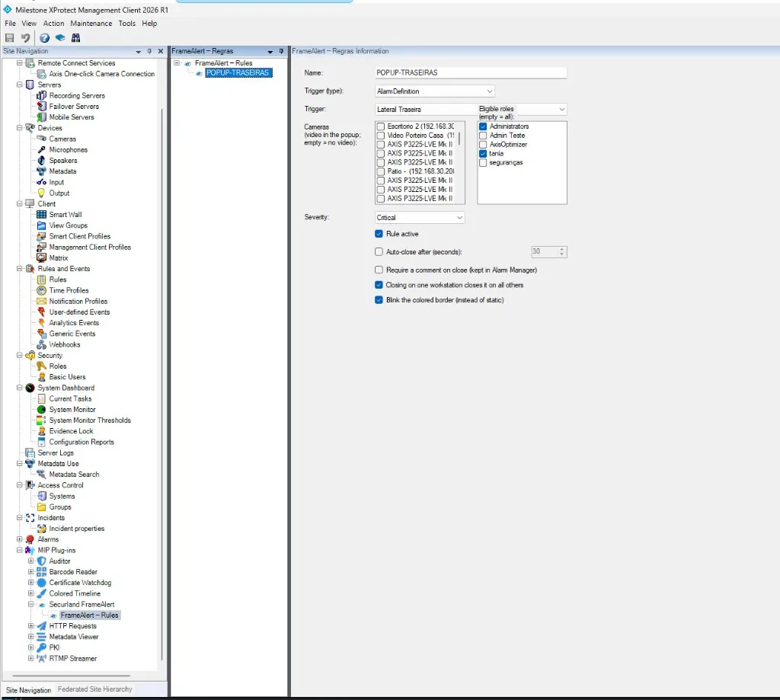Click the binoculars search toolbar icon

click(75, 38)
